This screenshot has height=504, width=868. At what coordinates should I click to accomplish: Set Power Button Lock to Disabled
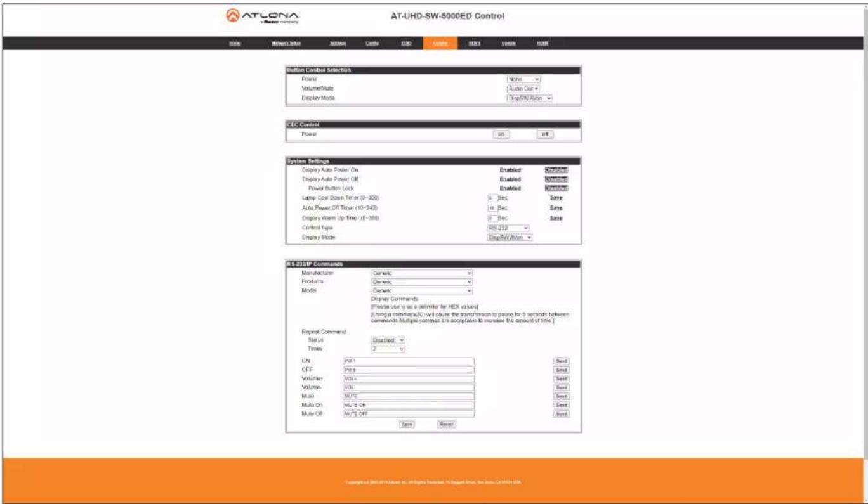click(556, 188)
